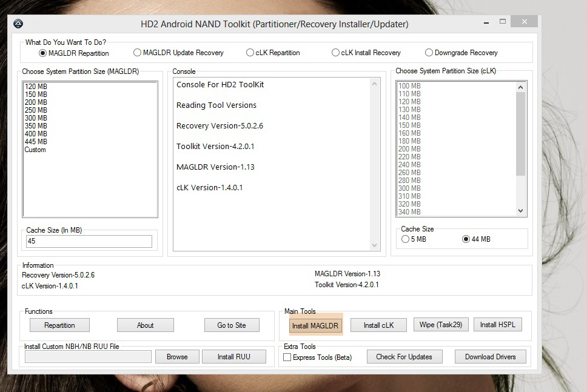This screenshot has height=392, width=587.
Task: Open the About dialog button
Action: pos(146,325)
